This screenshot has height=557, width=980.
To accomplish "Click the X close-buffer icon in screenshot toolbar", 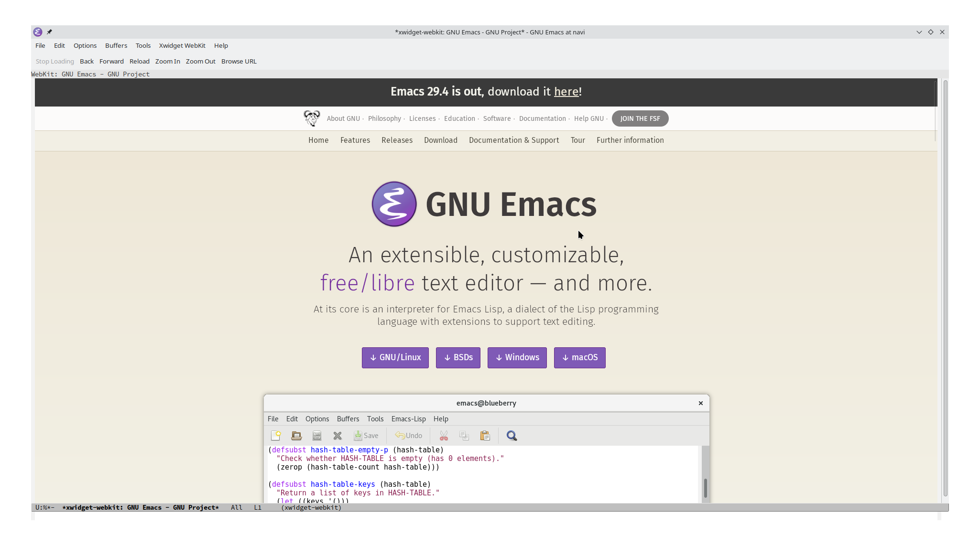I will coord(338,436).
